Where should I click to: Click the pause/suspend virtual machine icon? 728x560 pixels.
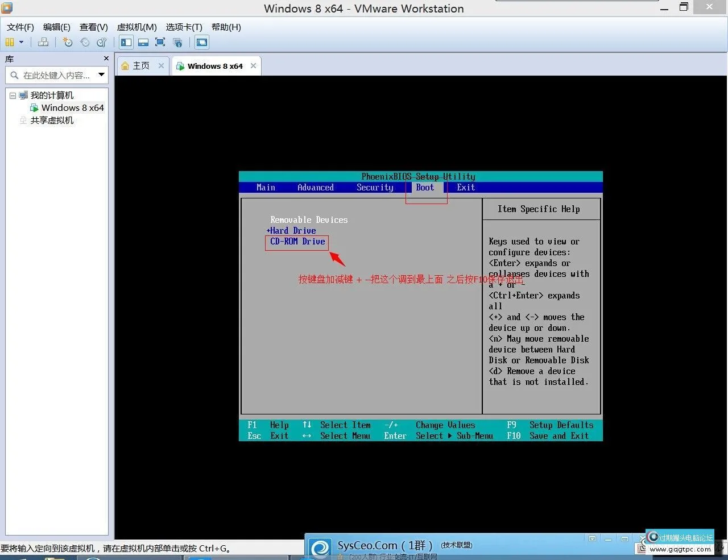(10, 42)
